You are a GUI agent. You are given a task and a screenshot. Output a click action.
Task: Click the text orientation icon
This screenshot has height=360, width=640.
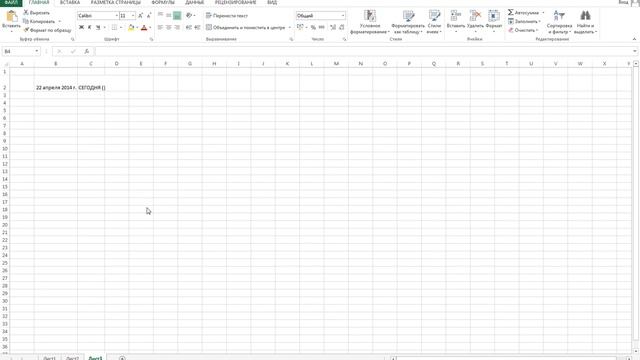[x=189, y=16]
